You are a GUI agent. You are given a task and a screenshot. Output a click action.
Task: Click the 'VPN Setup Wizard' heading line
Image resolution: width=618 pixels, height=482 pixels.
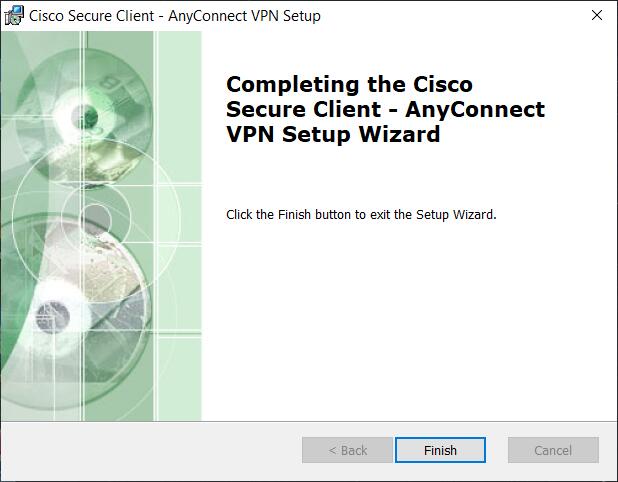pos(333,134)
